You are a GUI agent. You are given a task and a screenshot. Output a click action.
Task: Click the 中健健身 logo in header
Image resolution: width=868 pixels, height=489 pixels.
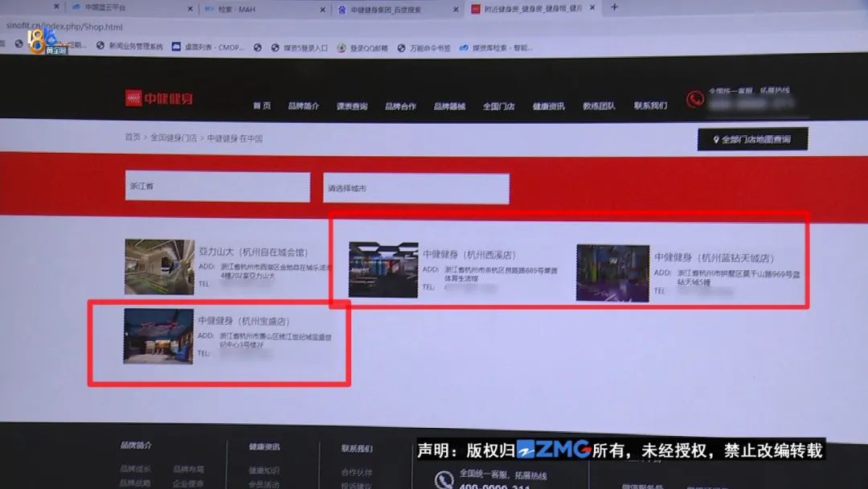(159, 99)
